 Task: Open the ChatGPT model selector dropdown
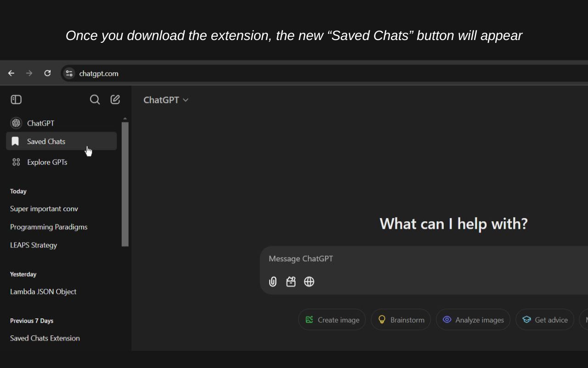[166, 99]
